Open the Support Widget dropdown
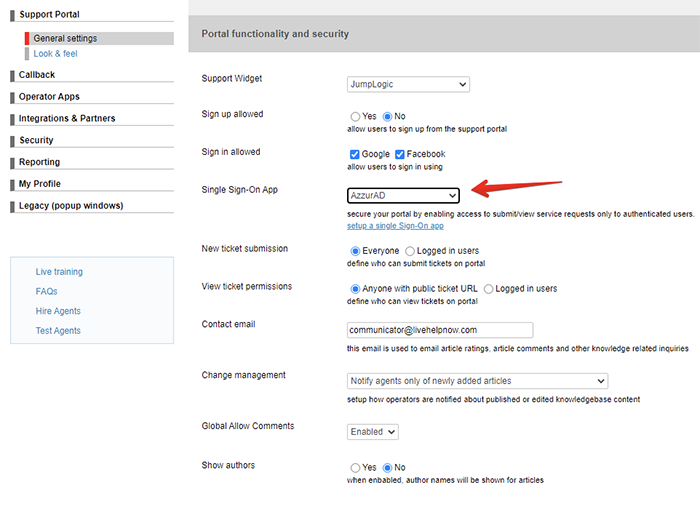 [x=408, y=85]
